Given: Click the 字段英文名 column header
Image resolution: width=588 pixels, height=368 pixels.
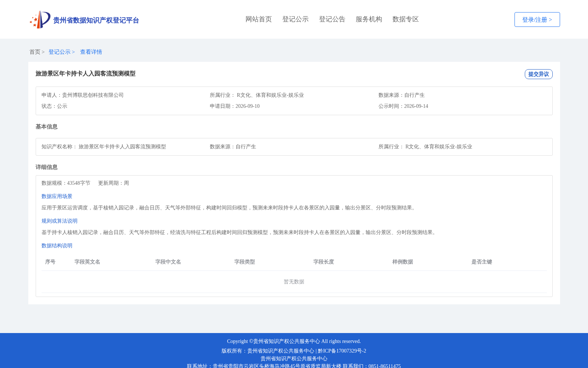Looking at the screenshot, I should tap(87, 262).
